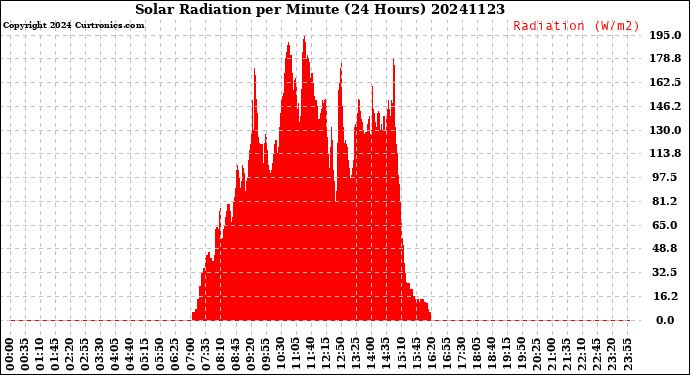Click the 05:50 time axis label

click(x=160, y=355)
